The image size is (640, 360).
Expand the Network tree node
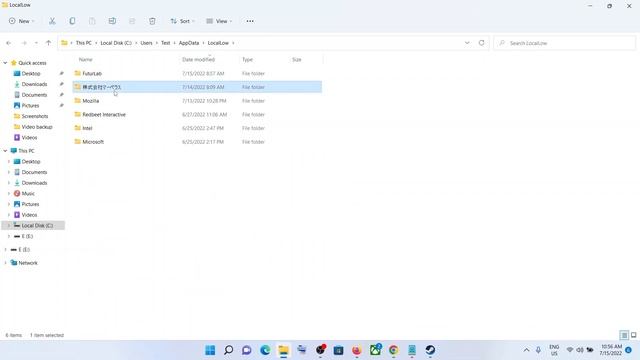(5, 263)
